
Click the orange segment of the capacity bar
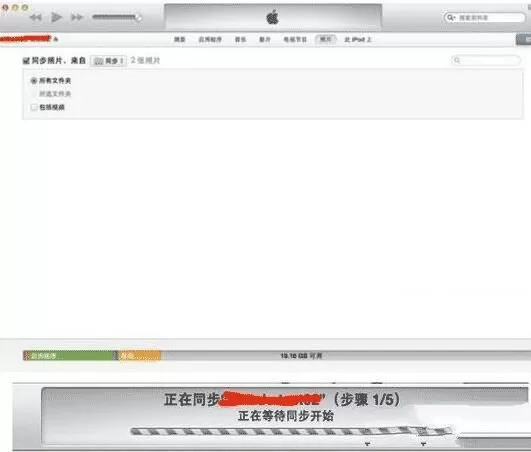(139, 356)
